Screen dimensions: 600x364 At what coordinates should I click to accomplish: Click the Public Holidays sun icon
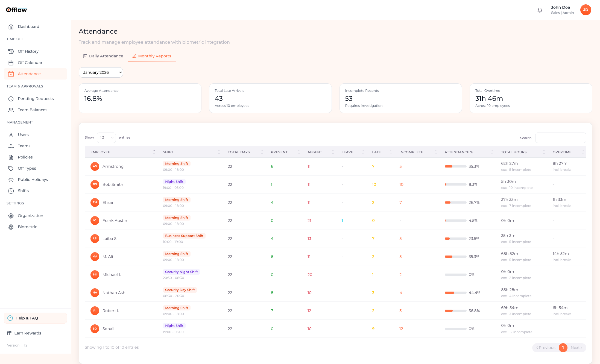(11, 180)
